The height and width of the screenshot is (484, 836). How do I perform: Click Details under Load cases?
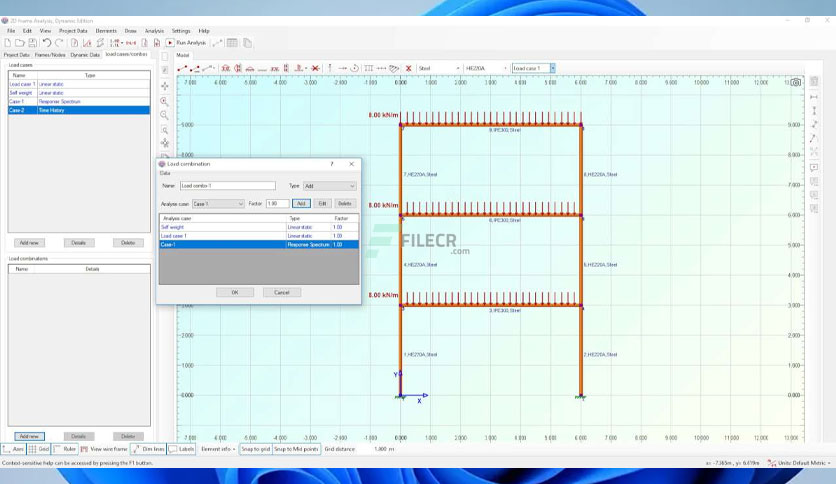click(x=78, y=243)
